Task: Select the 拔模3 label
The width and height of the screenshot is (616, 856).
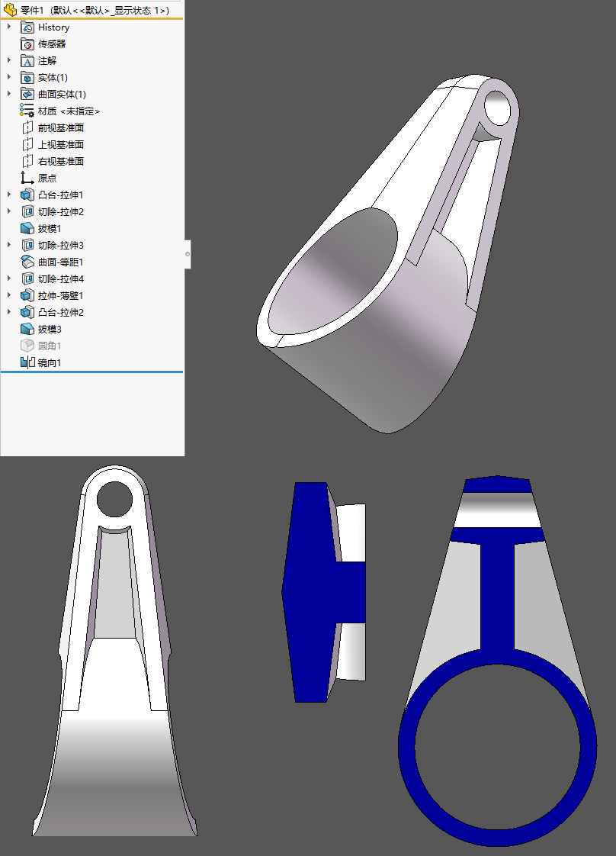Action: pos(50,329)
